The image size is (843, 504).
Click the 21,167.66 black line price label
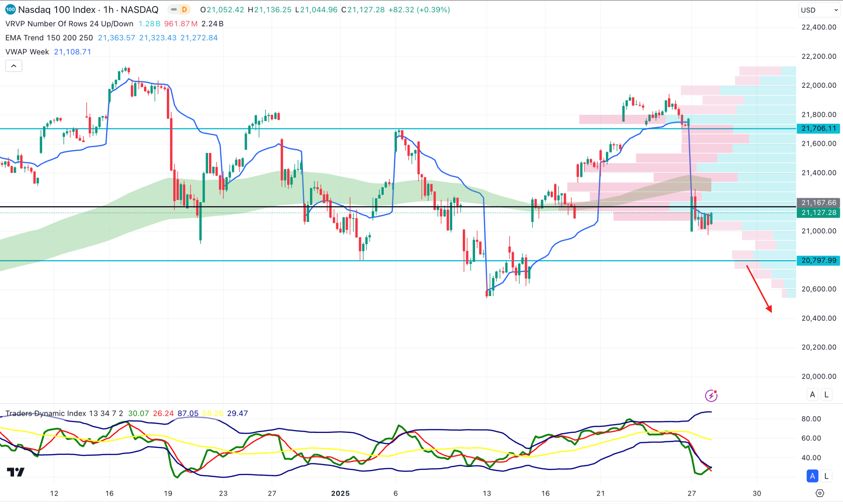(x=818, y=203)
